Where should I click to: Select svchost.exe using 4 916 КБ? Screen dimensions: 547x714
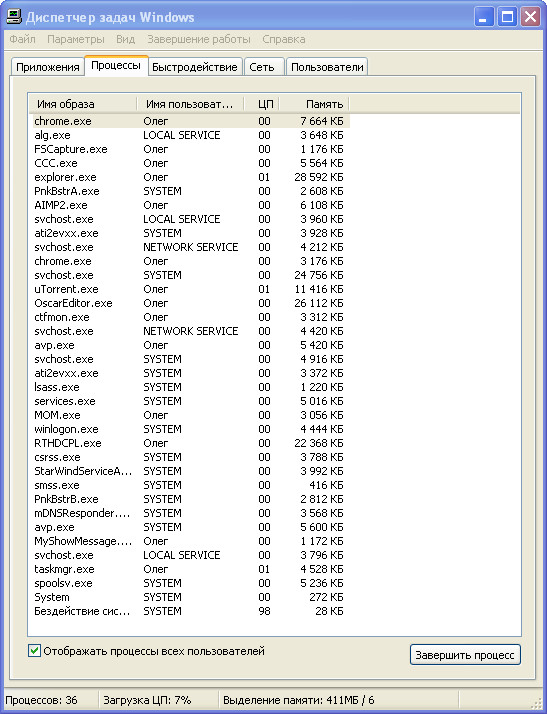189,359
